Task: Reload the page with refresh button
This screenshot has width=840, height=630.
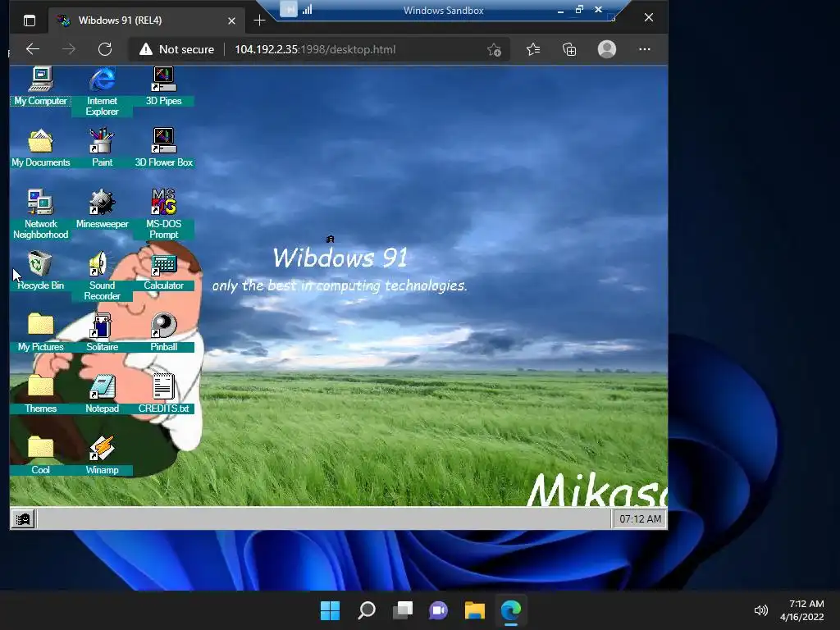Action: click(105, 49)
